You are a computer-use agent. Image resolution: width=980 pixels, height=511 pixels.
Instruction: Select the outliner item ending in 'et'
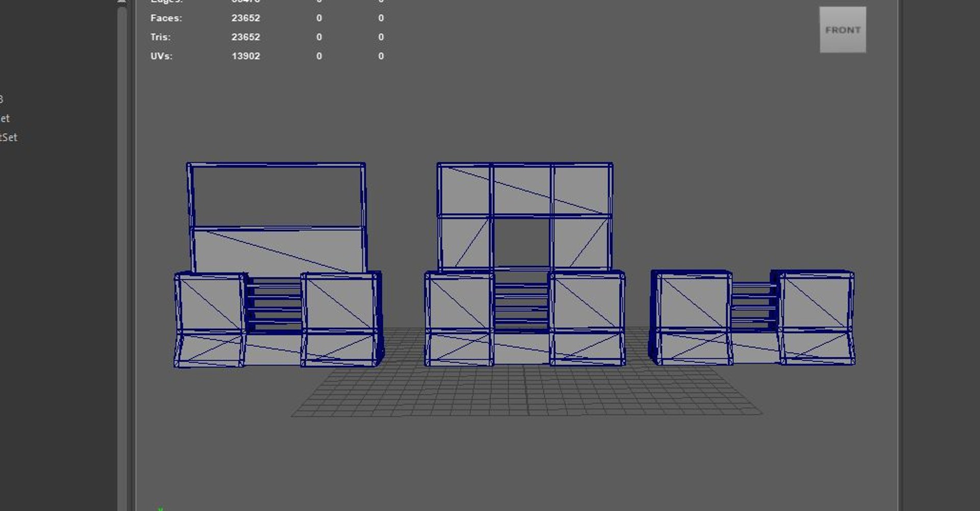click(x=5, y=118)
